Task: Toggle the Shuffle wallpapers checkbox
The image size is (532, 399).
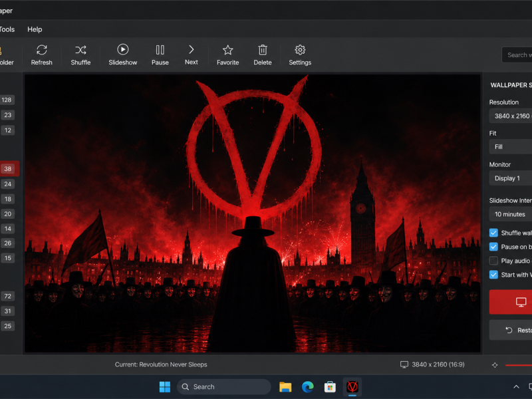Action: point(493,233)
